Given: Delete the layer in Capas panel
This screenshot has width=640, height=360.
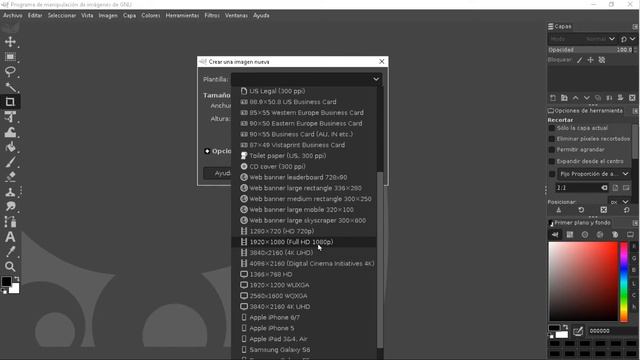Looking at the screenshot, I should pos(632,98).
